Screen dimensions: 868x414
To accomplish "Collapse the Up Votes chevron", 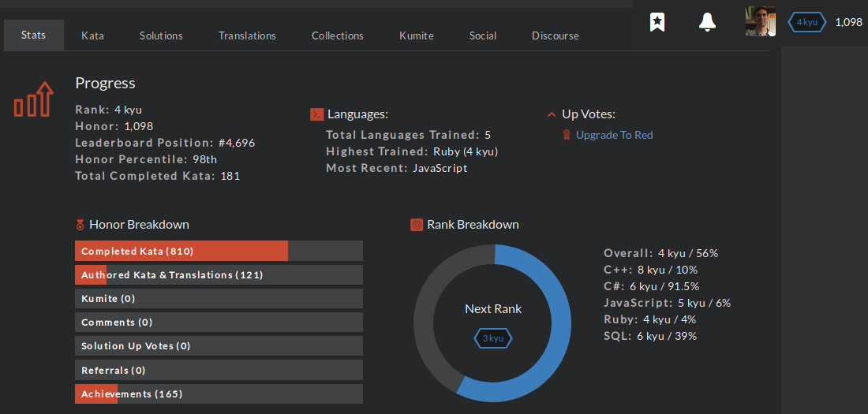I will 552,114.
